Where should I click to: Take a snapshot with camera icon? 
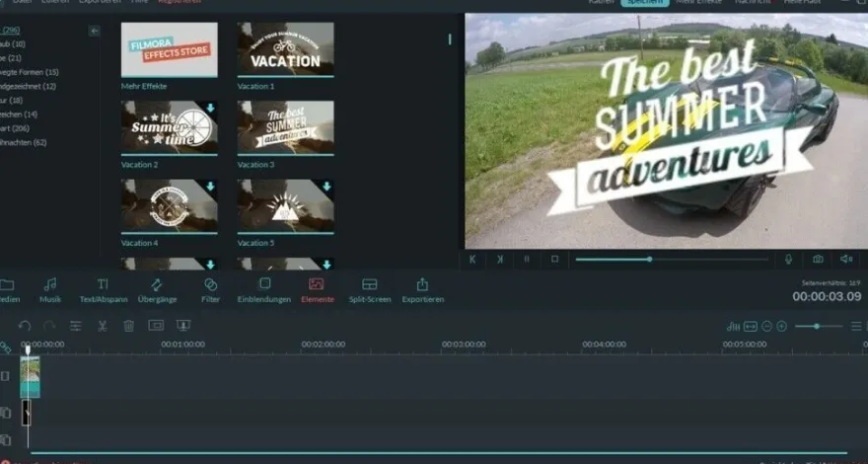[x=818, y=259]
